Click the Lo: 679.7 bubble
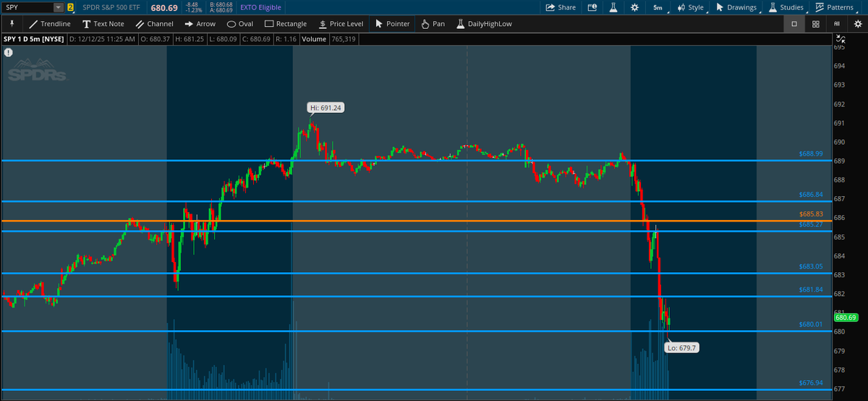Viewport: 868px width, 401px height. (682, 347)
